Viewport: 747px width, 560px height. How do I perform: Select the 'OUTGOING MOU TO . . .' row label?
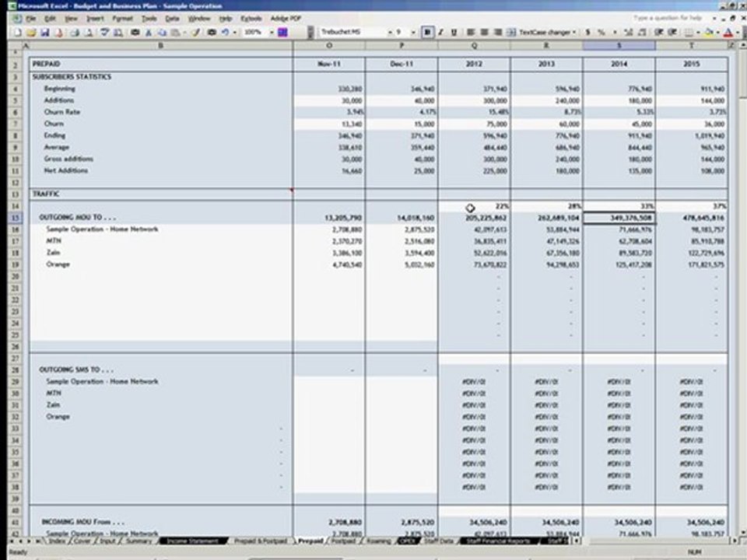tap(77, 217)
